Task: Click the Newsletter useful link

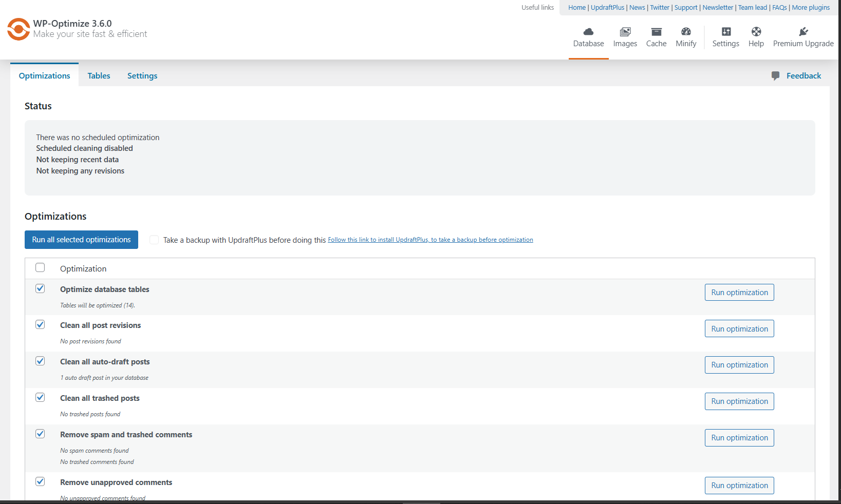Action: click(x=718, y=8)
